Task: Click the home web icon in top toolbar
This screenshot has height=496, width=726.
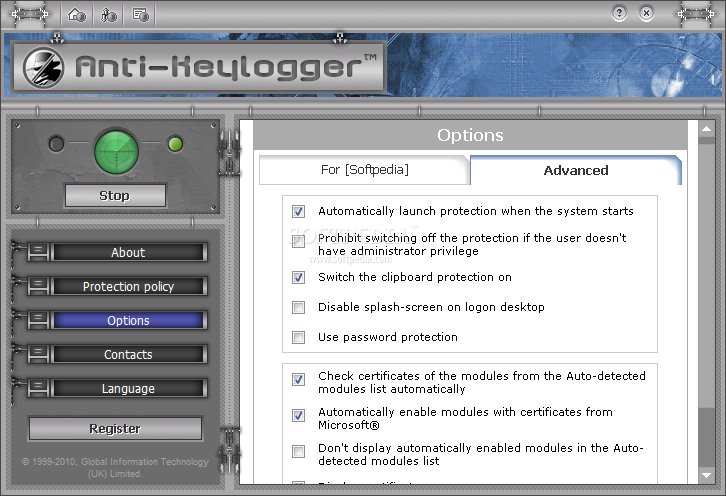Action: (77, 15)
